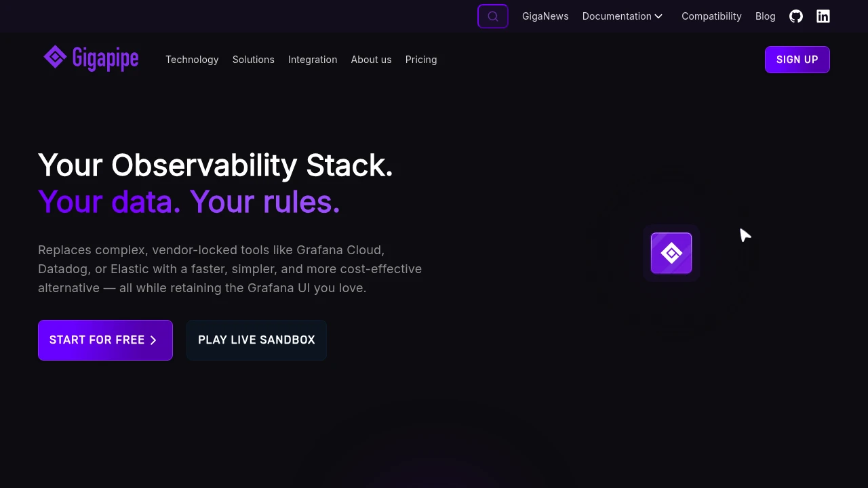
Task: Go to Pricing page
Action: click(x=421, y=60)
